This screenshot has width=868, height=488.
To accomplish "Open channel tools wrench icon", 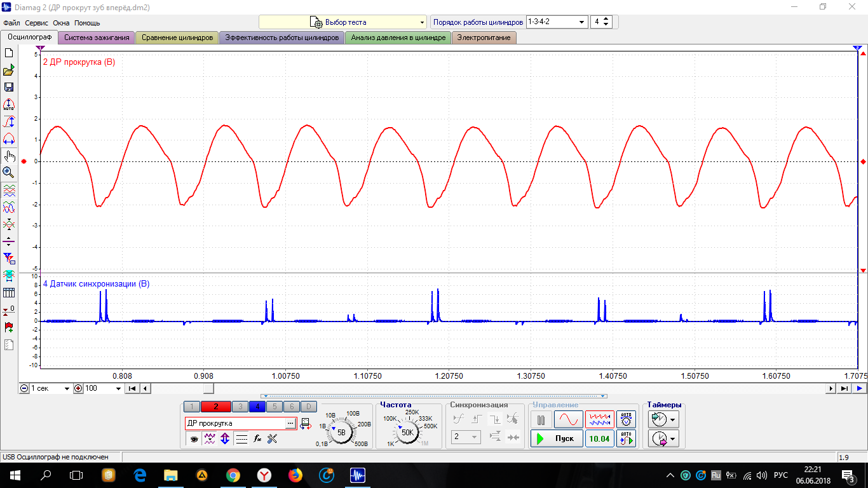I will 273,438.
